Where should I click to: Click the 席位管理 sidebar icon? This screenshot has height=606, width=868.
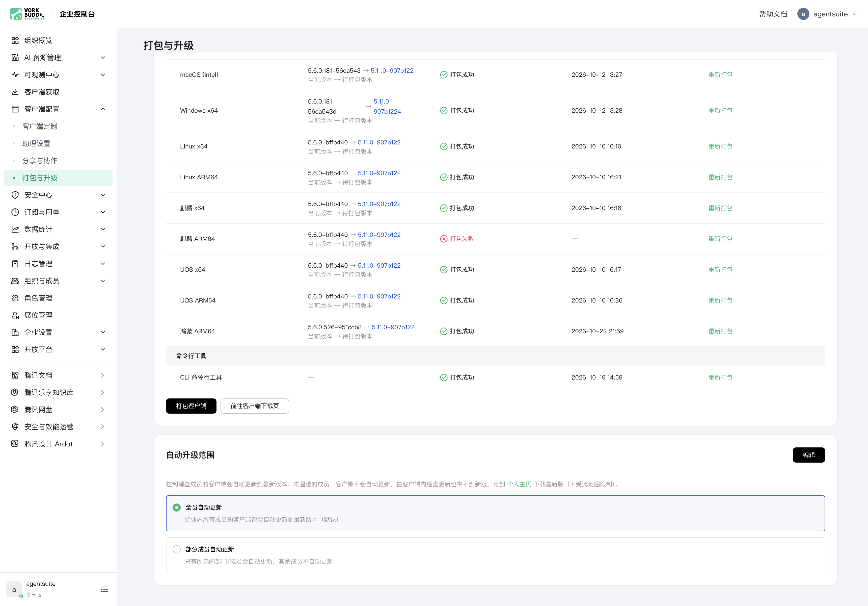point(15,315)
